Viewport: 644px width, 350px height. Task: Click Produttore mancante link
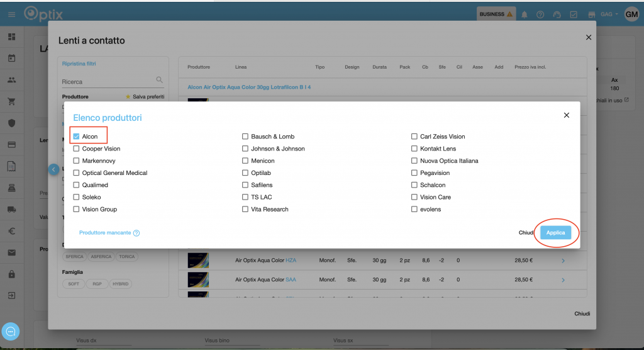tap(105, 233)
